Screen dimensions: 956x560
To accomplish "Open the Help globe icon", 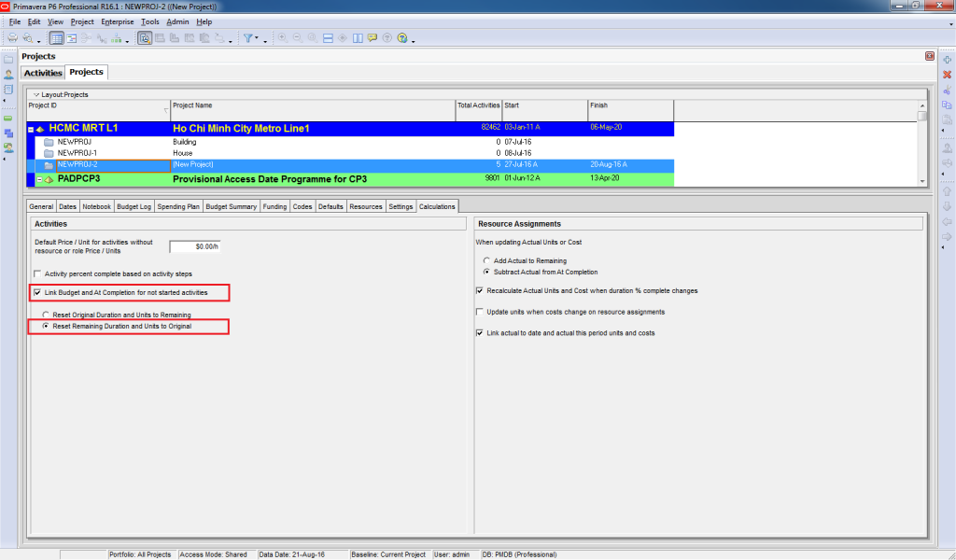I will click(402, 37).
